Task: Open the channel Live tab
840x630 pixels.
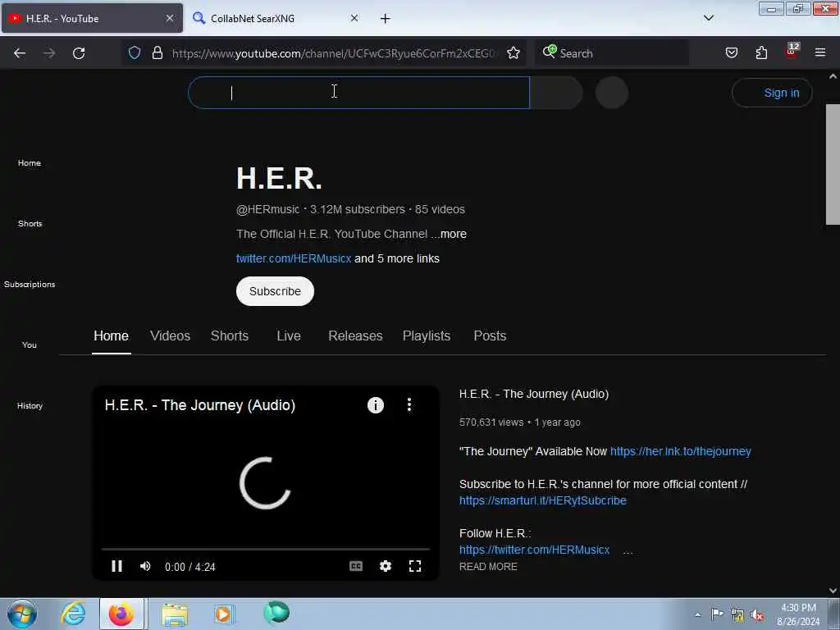Action: [289, 336]
